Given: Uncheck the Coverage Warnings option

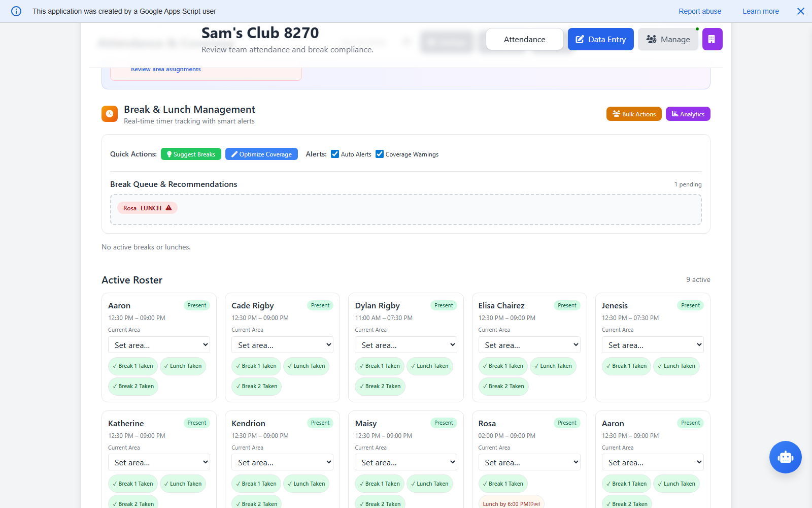Looking at the screenshot, I should tap(379, 154).
